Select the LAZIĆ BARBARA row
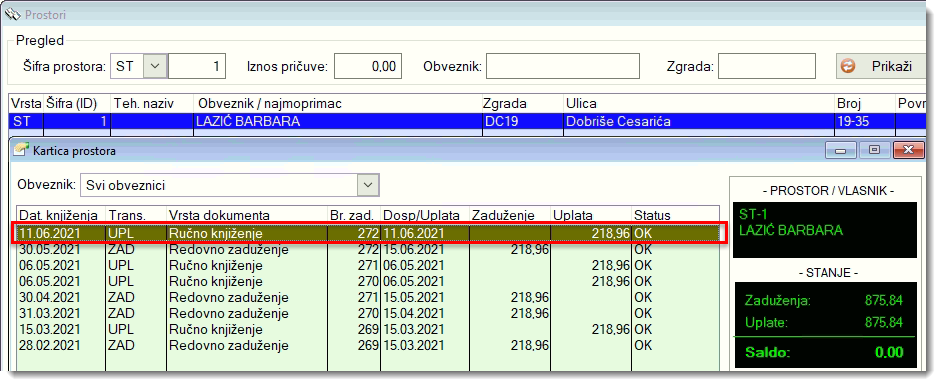 click(467, 121)
